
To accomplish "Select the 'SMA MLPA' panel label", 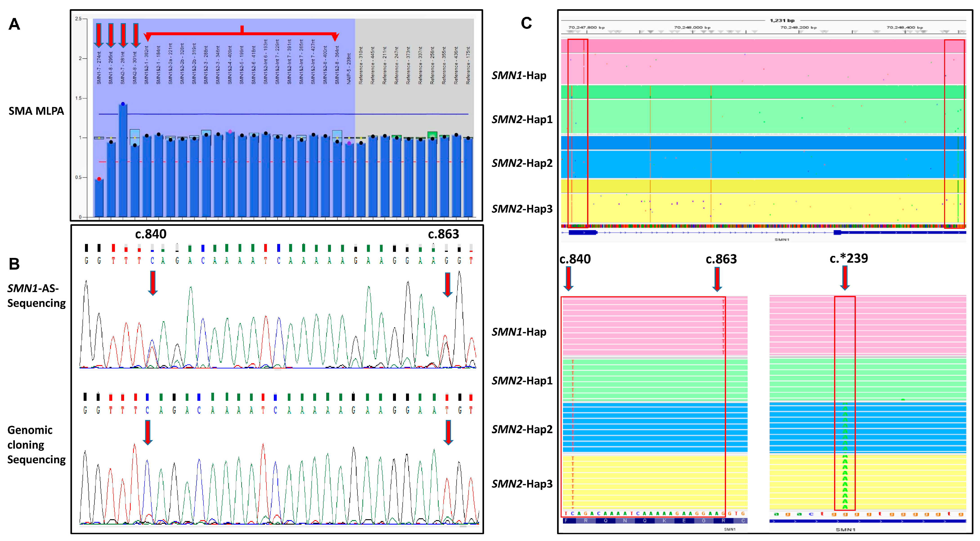I will 36,111.
